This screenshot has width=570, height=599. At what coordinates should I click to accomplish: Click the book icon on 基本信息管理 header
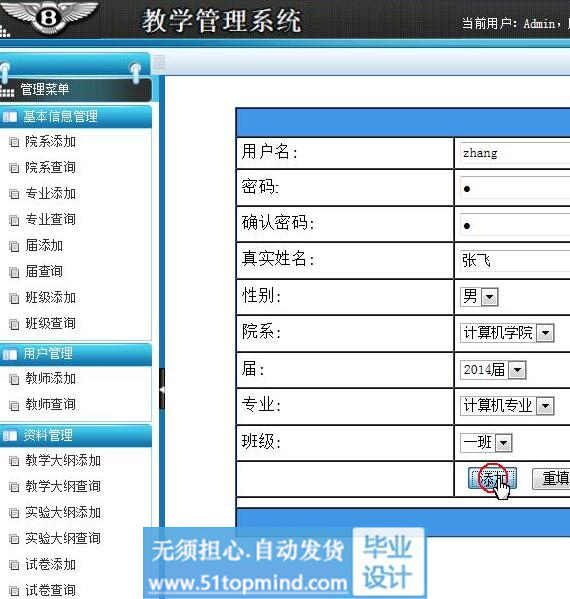click(10, 117)
